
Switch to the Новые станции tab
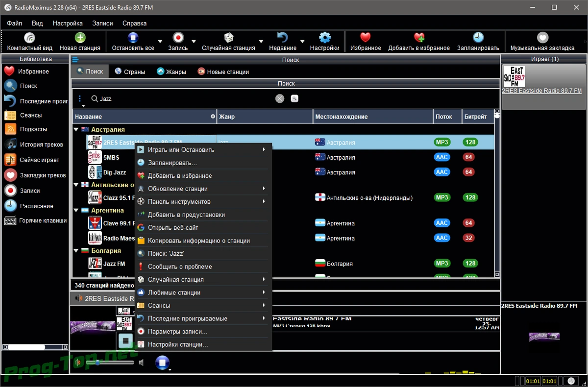pyautogui.click(x=223, y=72)
